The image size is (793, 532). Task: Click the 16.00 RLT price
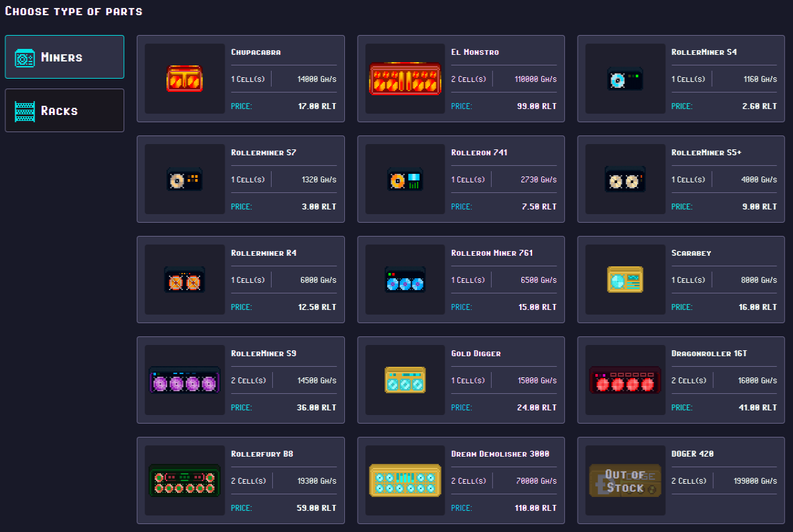click(758, 307)
